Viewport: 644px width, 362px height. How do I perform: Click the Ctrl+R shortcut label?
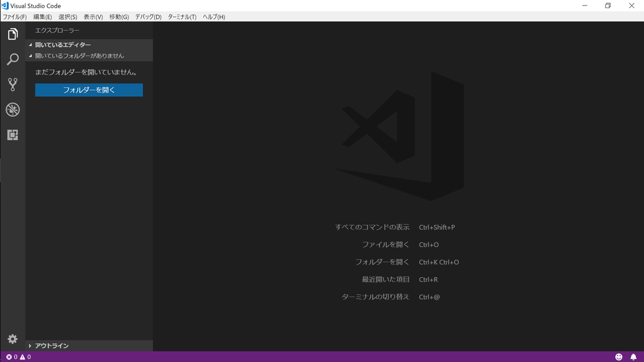coord(428,280)
